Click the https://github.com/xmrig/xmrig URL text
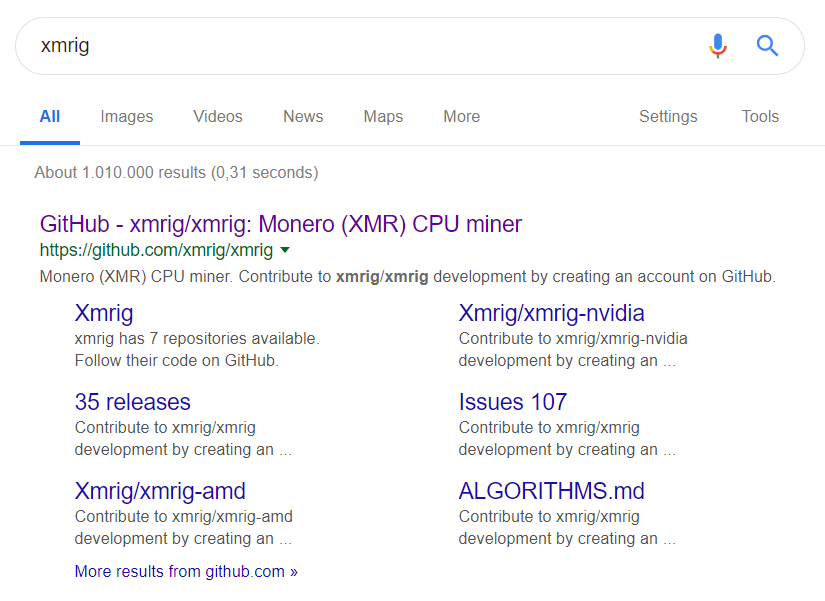 [x=156, y=250]
